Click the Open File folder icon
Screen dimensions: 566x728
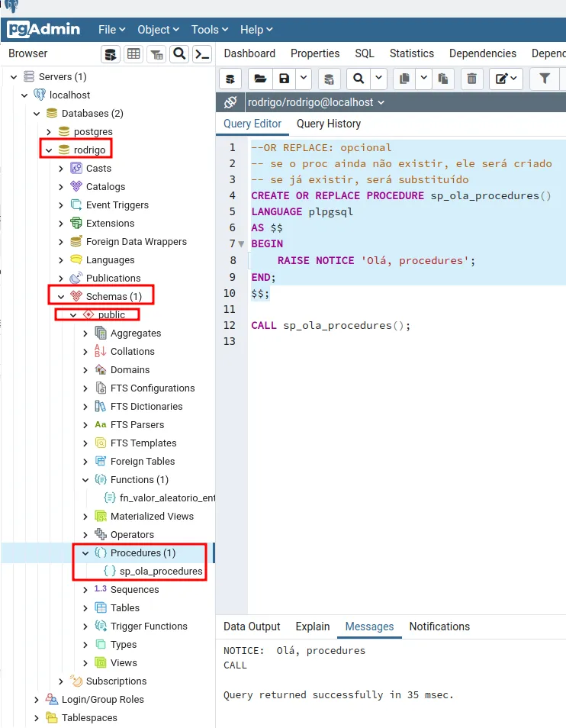point(260,79)
